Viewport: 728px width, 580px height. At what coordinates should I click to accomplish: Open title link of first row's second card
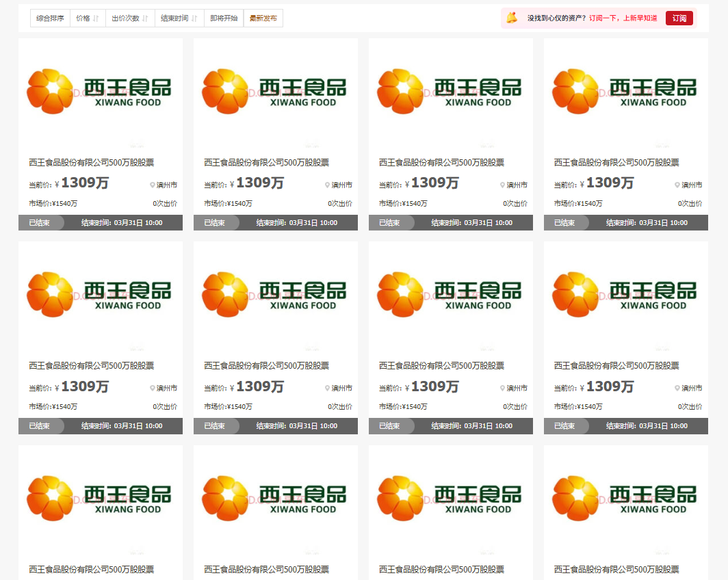[266, 163]
